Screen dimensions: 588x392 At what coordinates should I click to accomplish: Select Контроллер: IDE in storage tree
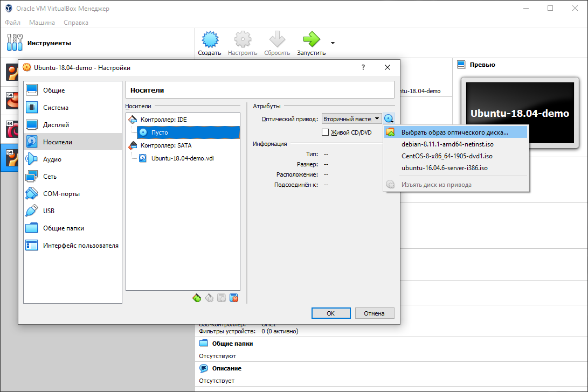tap(183, 120)
